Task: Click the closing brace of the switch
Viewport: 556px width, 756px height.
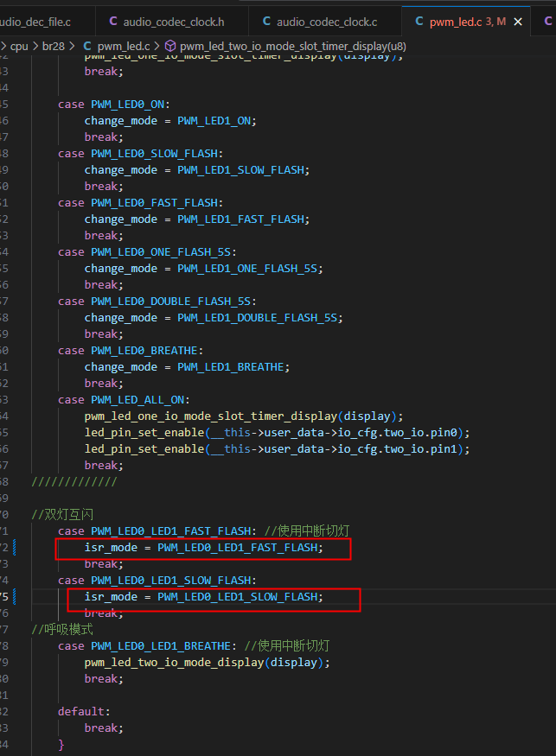Action: [61, 745]
